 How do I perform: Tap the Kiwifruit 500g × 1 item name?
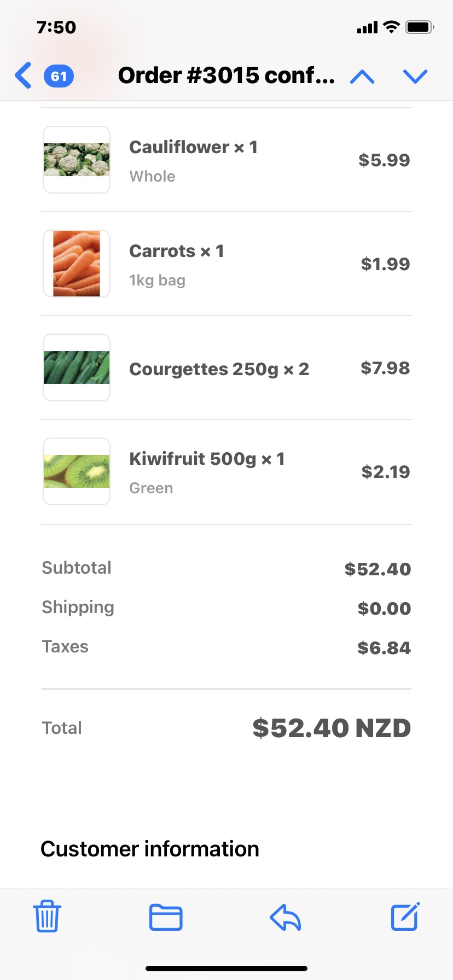click(x=207, y=459)
